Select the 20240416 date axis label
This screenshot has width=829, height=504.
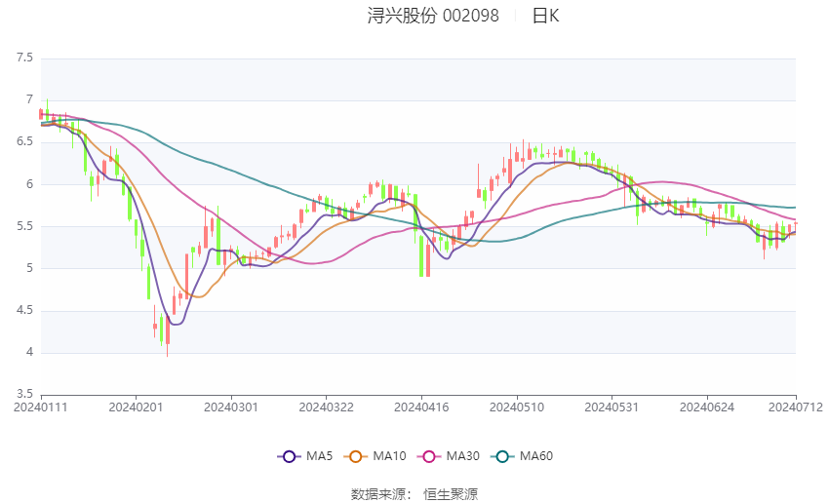coord(421,407)
